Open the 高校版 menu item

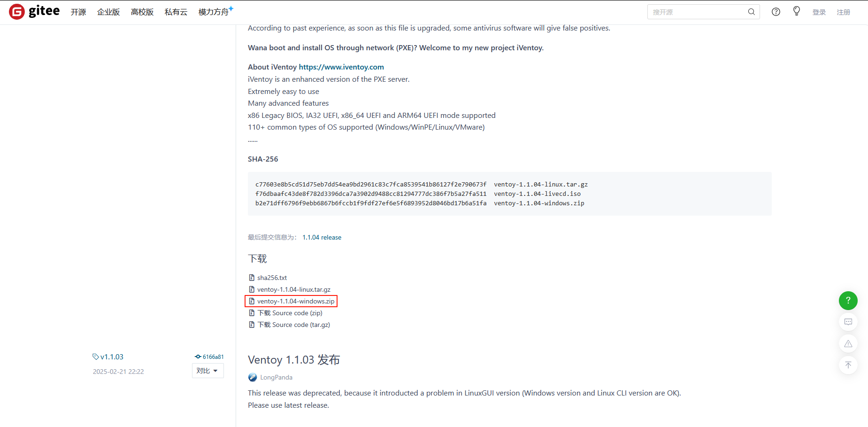(x=142, y=12)
